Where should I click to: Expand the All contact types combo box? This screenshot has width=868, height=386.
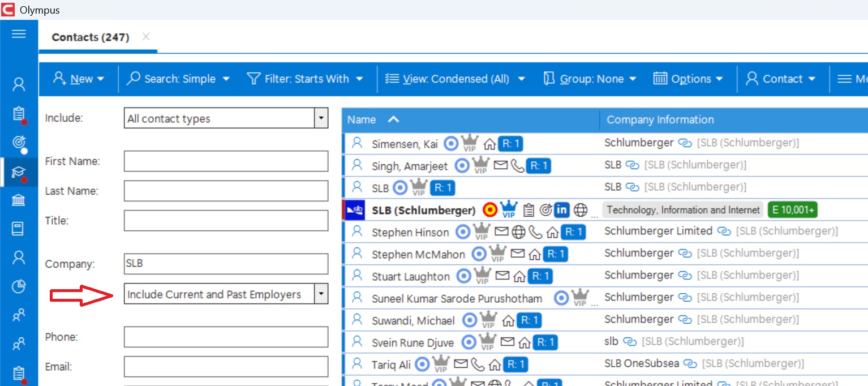321,118
